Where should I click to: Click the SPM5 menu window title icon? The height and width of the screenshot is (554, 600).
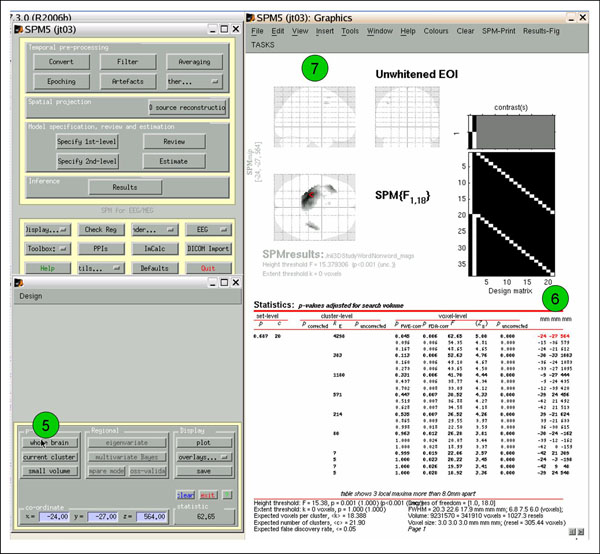tap(19, 31)
